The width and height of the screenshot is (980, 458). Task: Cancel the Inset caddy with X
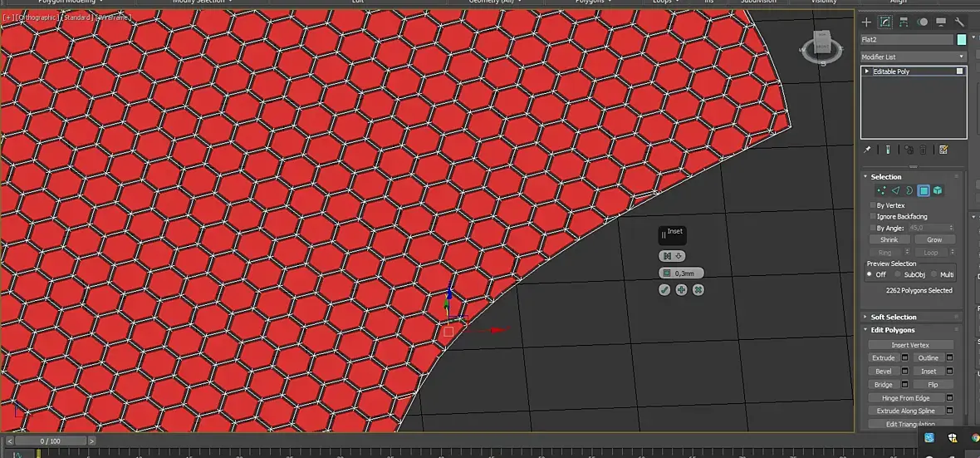[x=698, y=290]
